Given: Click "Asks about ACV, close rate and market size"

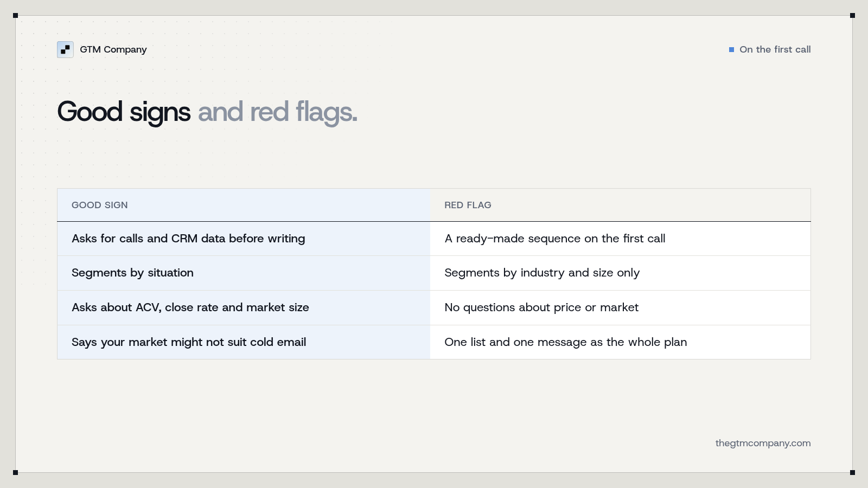Looking at the screenshot, I should point(190,307).
